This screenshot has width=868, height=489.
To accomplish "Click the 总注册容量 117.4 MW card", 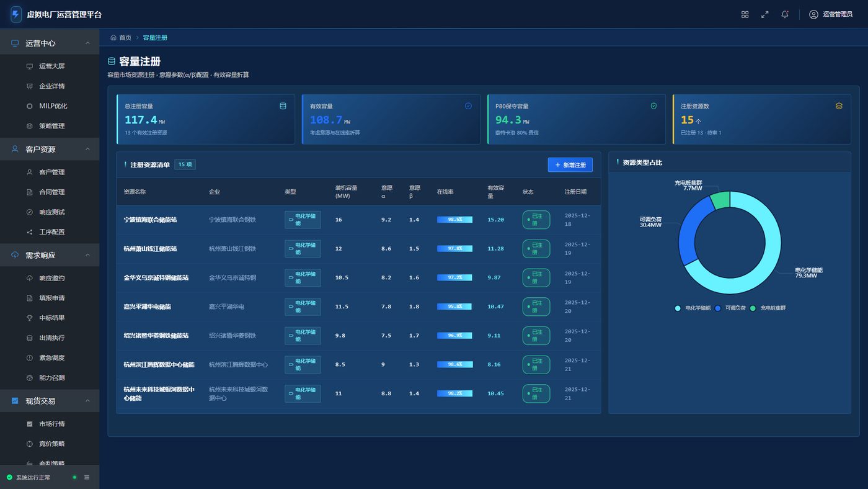I will [206, 119].
